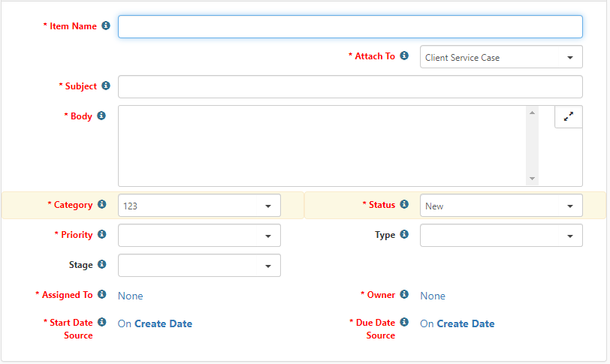610x364 pixels.
Task: Click into the Item Name text field
Action: [350, 27]
